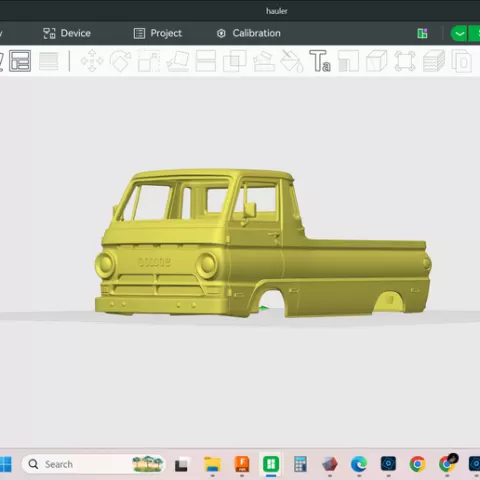Image resolution: width=480 pixels, height=480 pixels.
Task: Open Calculator from the taskbar
Action: coord(300,464)
